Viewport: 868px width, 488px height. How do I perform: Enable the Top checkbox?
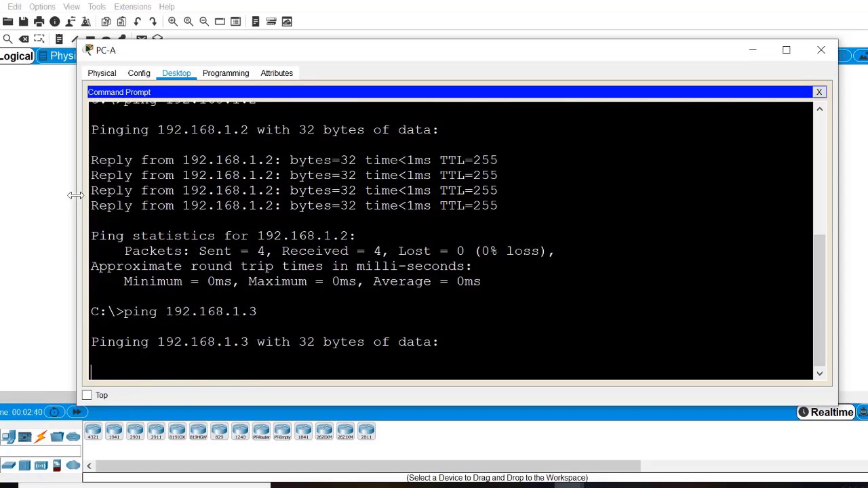(x=87, y=395)
